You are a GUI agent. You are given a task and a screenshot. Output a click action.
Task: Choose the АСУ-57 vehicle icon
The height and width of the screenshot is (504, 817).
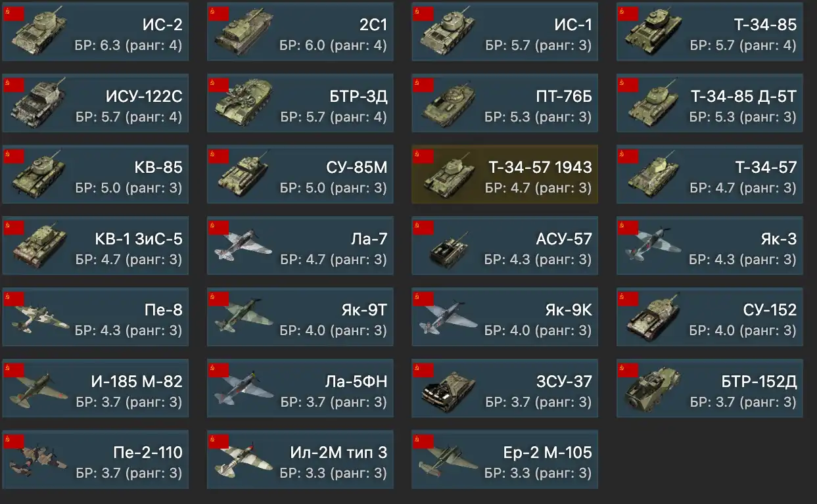tap(447, 247)
